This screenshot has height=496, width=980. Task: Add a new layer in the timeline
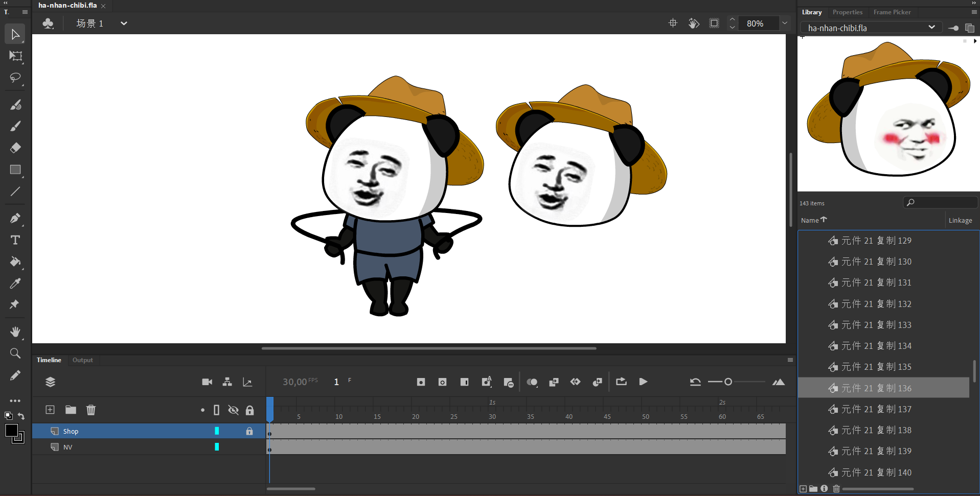pos(50,410)
